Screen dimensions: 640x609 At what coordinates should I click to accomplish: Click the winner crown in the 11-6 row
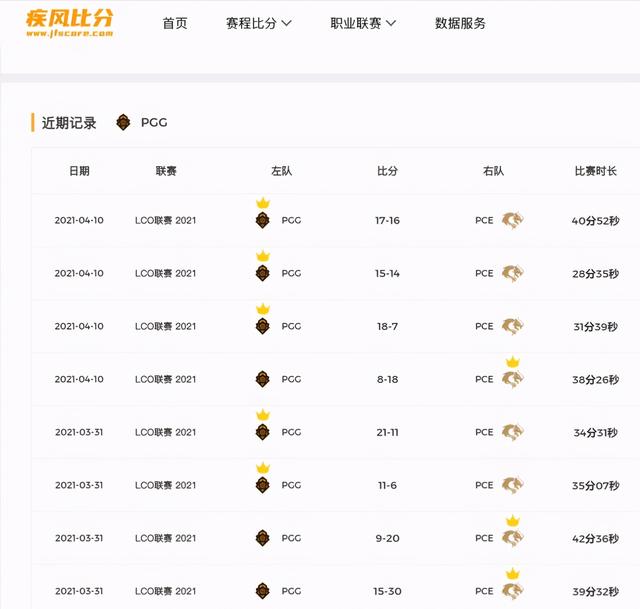click(263, 468)
